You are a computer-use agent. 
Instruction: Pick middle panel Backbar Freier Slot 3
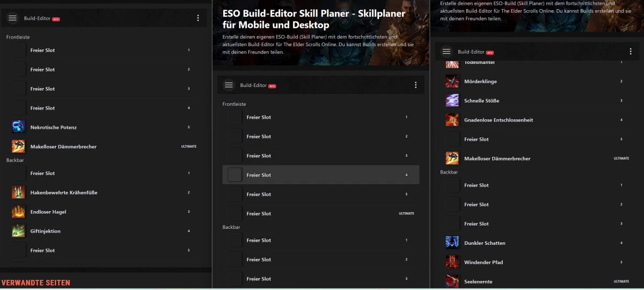(x=321, y=279)
